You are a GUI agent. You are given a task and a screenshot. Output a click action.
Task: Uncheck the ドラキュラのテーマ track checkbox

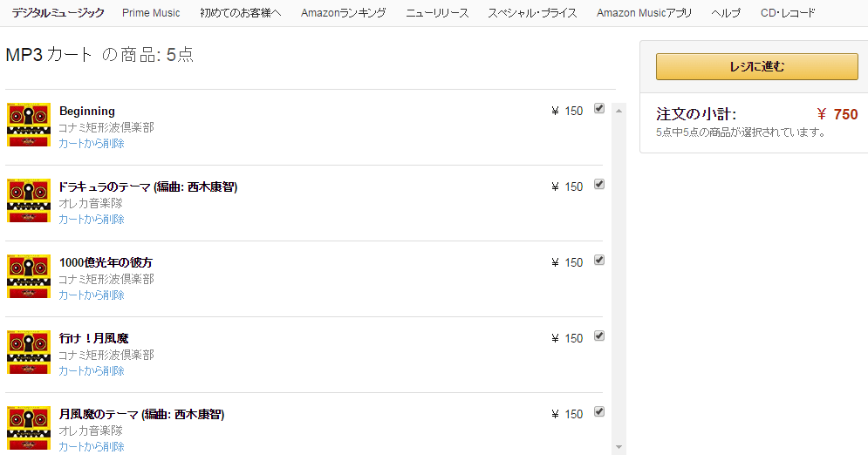tap(599, 185)
